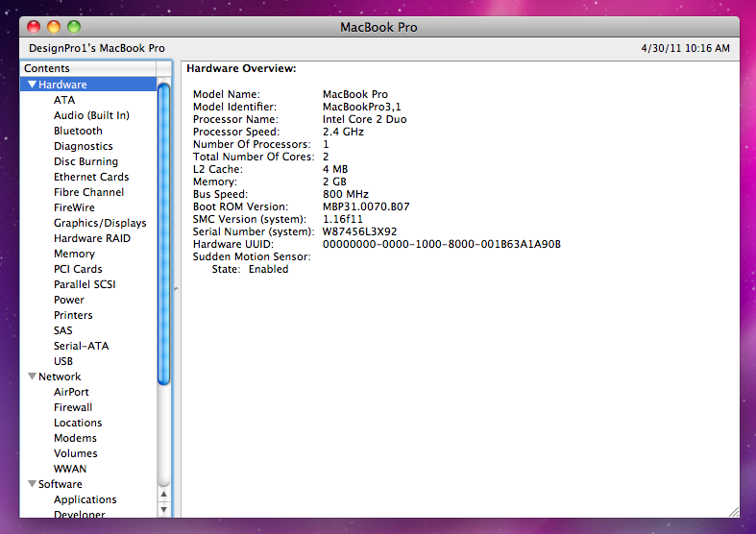This screenshot has height=534, width=756.
Task: Open Applications under Software
Action: [x=85, y=499]
